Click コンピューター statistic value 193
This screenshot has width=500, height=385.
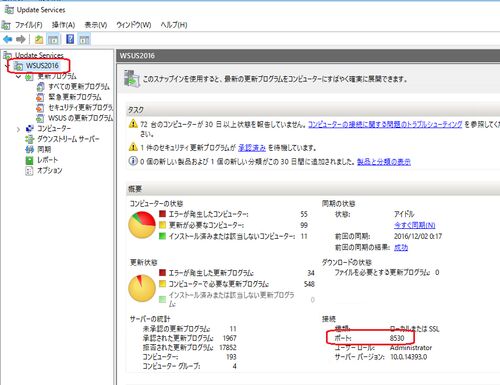click(231, 357)
